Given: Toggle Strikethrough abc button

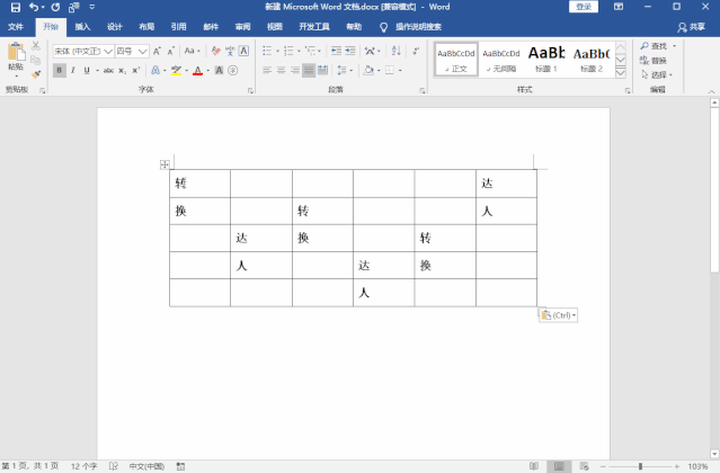Looking at the screenshot, I should point(108,70).
